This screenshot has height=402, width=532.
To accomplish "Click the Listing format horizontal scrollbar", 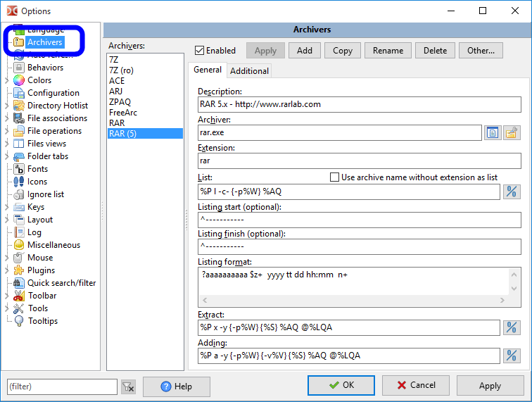I will point(359,300).
